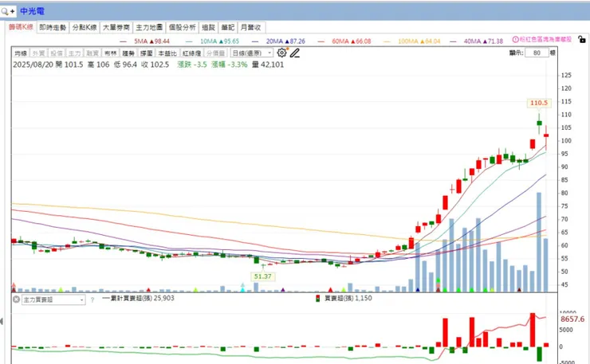
Task: Click the 漲跌 -3.5 readout
Action: [x=192, y=65]
